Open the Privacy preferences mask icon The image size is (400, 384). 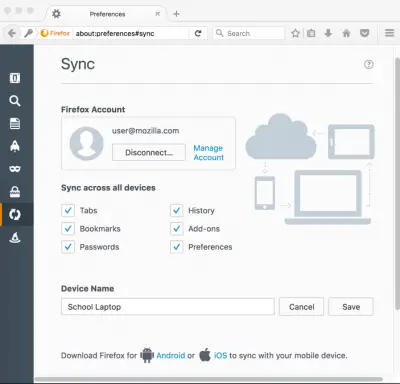[x=15, y=169]
